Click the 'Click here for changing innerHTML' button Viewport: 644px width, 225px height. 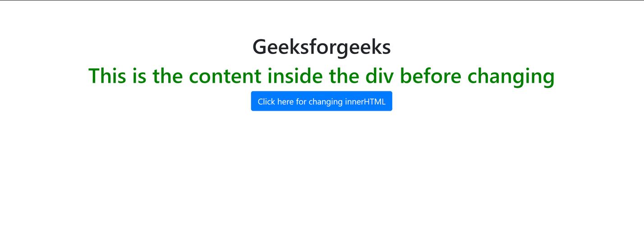pyautogui.click(x=322, y=101)
